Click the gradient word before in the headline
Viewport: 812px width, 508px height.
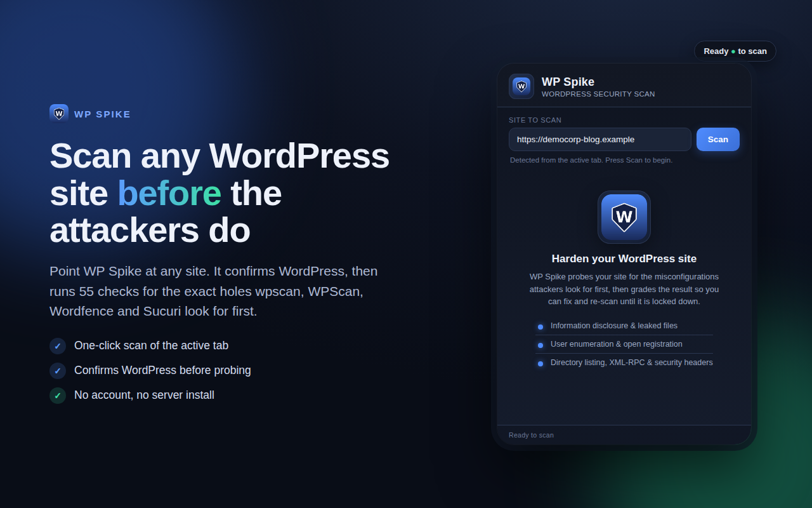click(x=169, y=194)
